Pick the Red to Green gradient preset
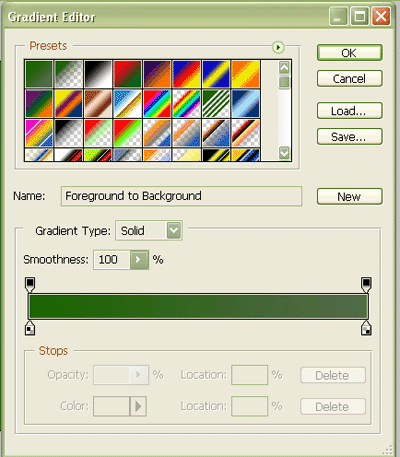Viewport: 400px width, 457px height. pos(127,74)
